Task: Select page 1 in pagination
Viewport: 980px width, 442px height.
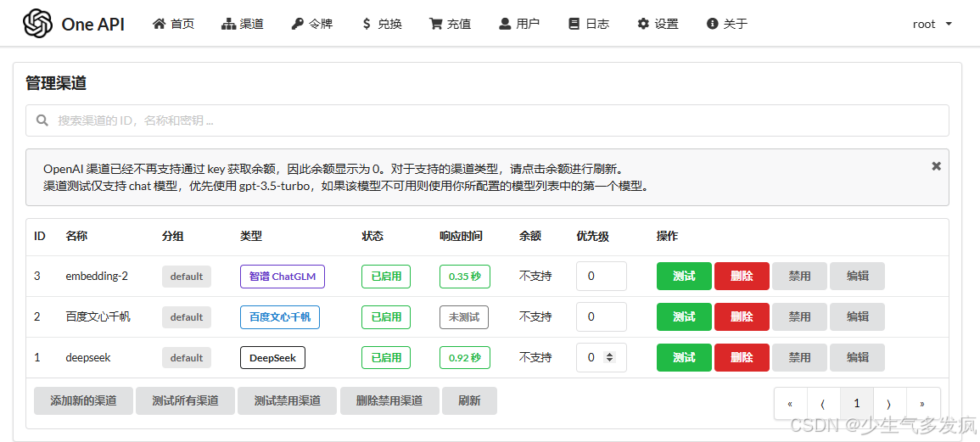Action: 857,403
